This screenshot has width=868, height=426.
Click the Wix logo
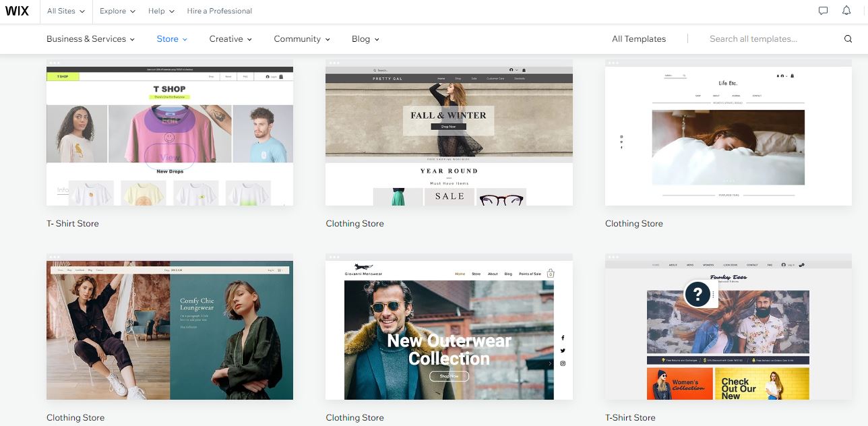(17, 11)
